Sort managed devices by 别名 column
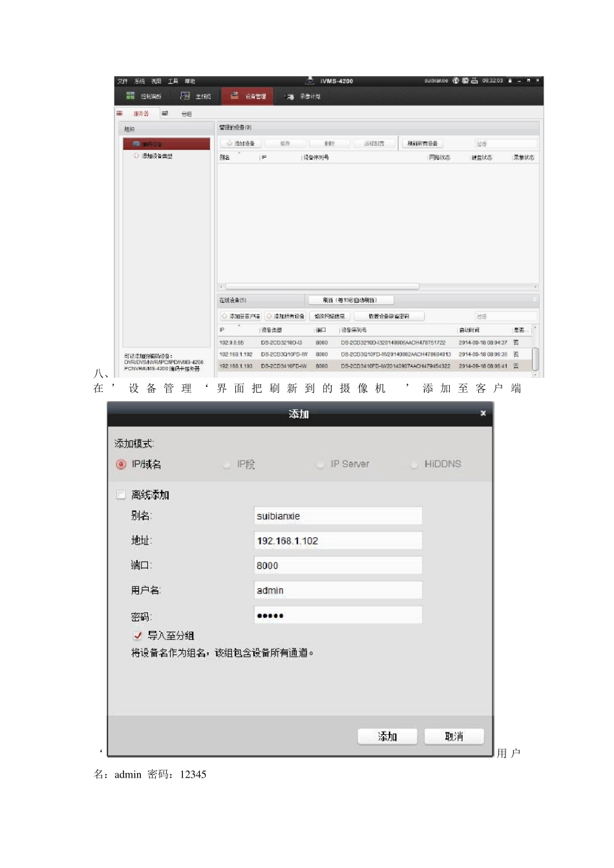 [x=224, y=158]
